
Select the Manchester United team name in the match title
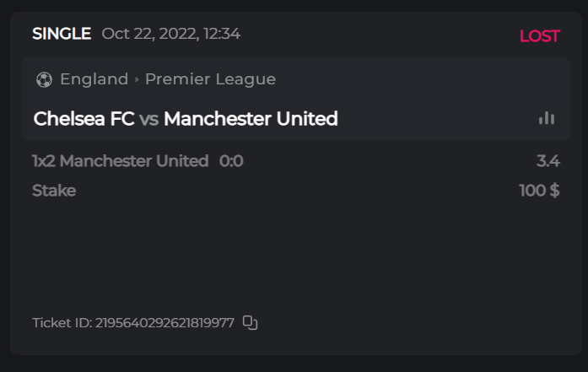click(251, 119)
